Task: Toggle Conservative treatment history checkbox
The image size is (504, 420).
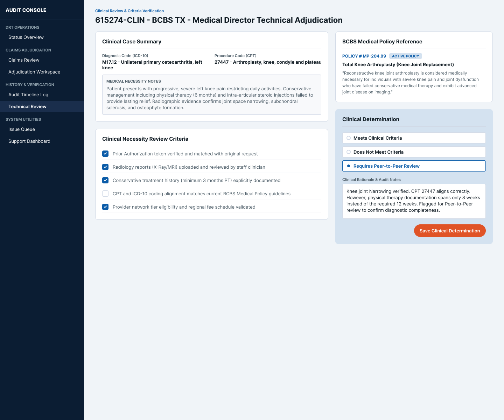Action: [105, 180]
